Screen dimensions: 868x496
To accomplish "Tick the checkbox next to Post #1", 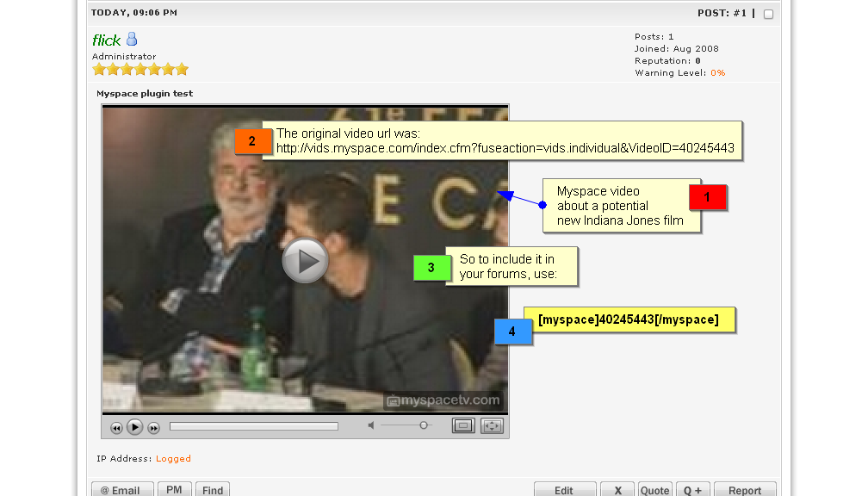I will [x=768, y=14].
